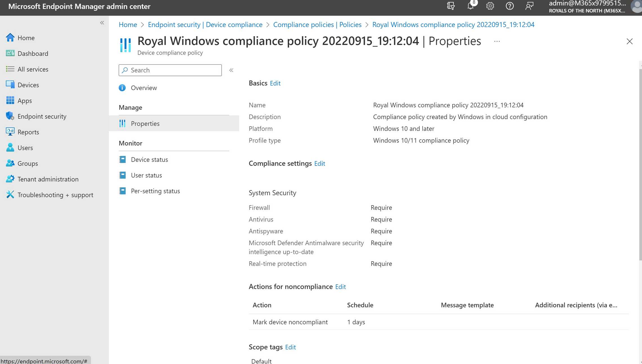The image size is (642, 364).
Task: Collapse the policy menu pane
Action: (x=231, y=70)
